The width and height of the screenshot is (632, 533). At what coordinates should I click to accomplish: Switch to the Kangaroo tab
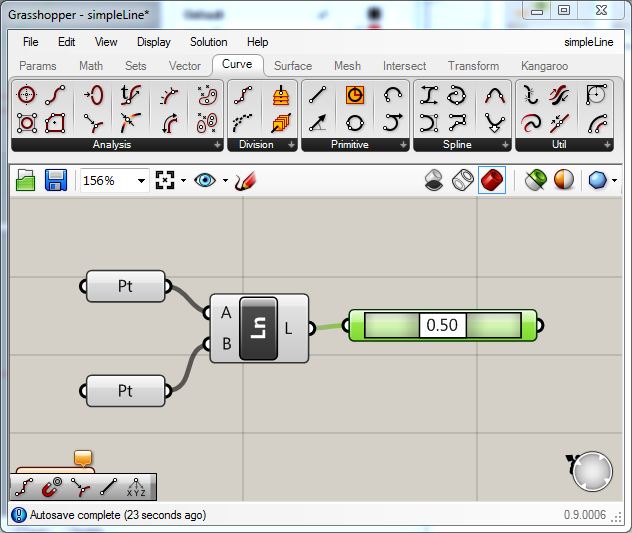(544, 66)
